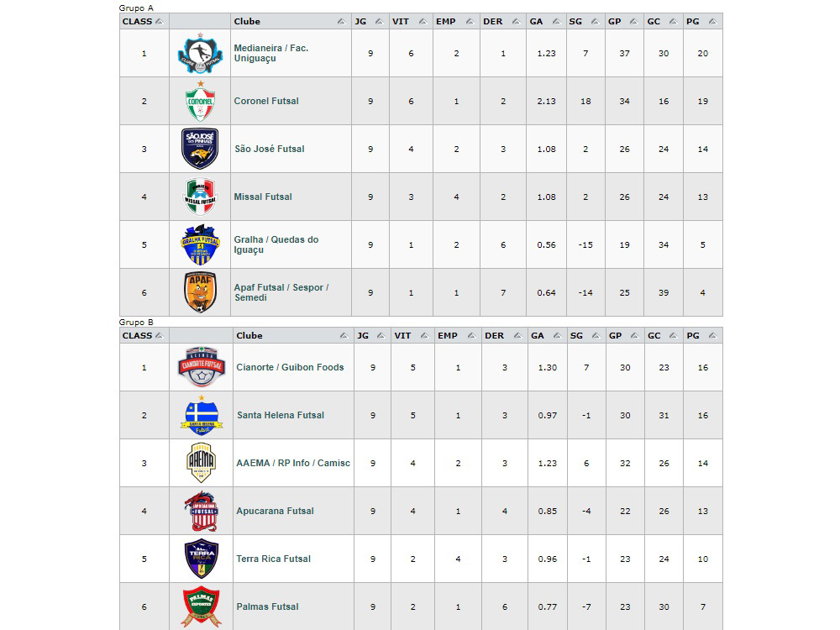This screenshot has height=630, width=840.
Task: Sort Grupo A by the VIT column arrow
Action: pyautogui.click(x=421, y=22)
